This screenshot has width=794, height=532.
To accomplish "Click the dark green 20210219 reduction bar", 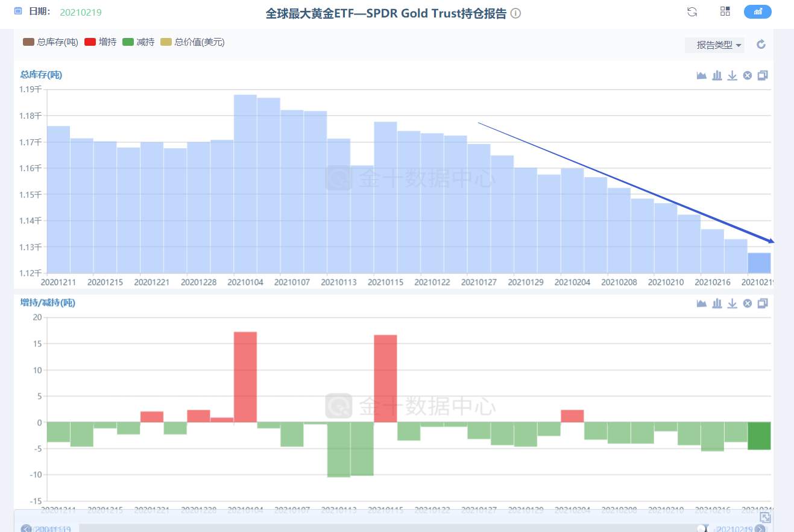I will coord(759,436).
